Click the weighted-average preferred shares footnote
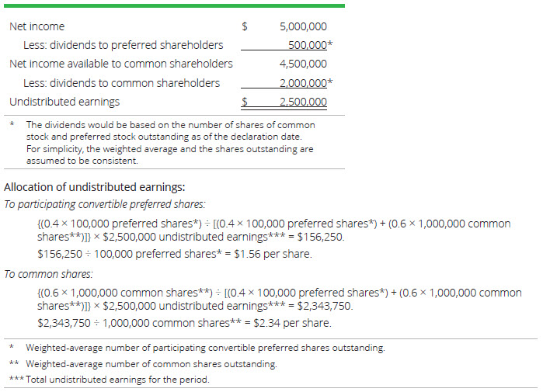Screen dimensions: 543x392 205,348
